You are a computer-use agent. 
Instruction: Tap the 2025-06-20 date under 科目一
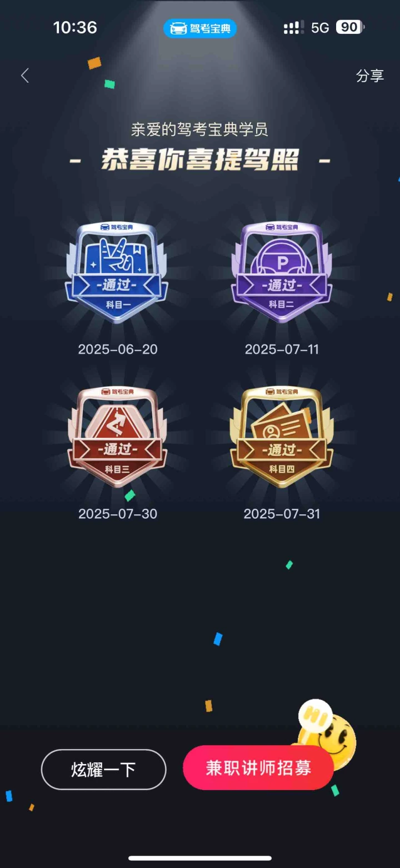click(118, 349)
